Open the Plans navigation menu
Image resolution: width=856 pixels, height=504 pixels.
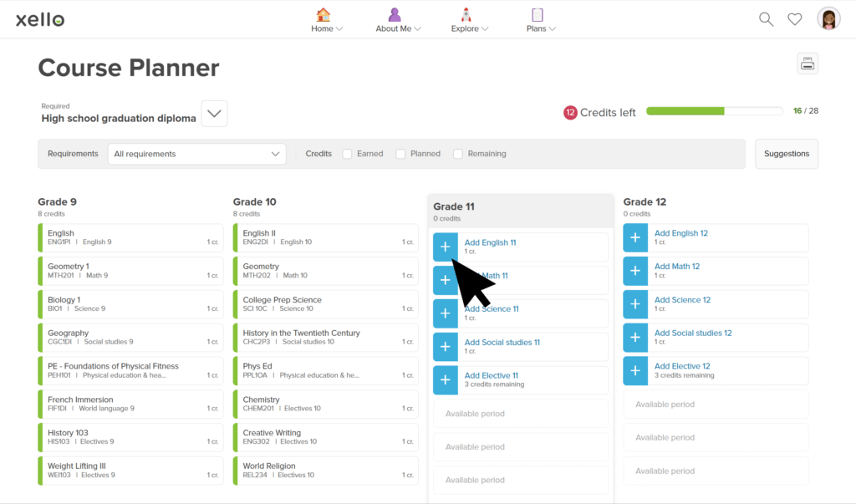[x=540, y=20]
